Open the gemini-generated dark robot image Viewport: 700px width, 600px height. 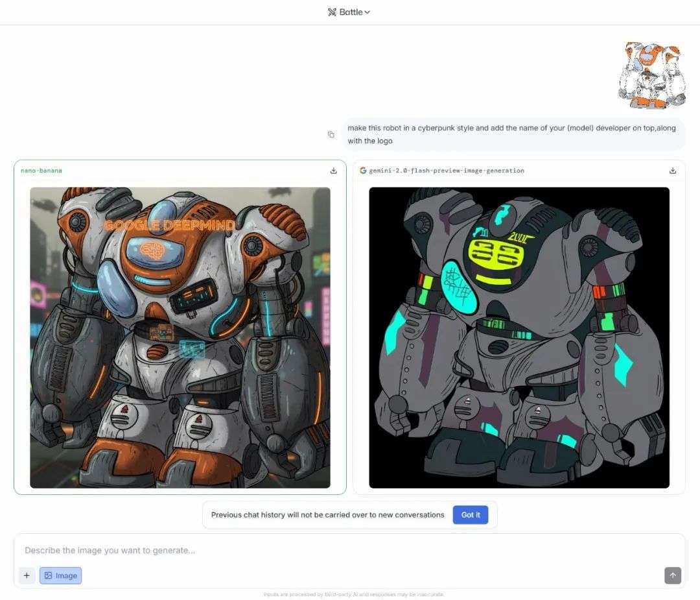click(x=519, y=338)
